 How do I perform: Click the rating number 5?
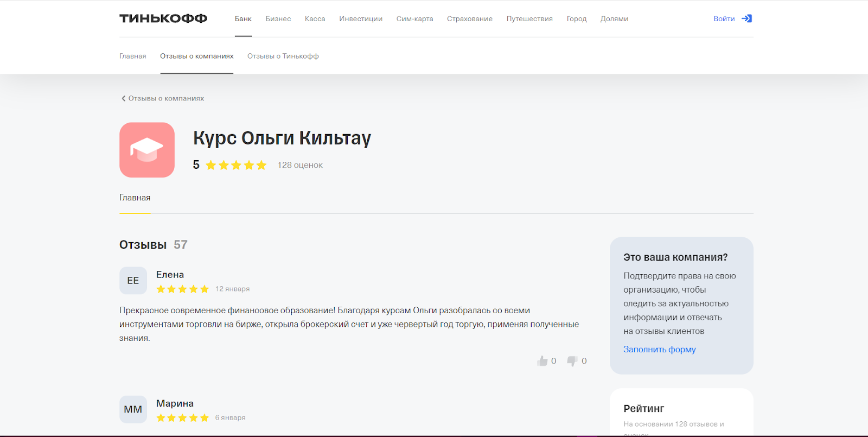(196, 165)
